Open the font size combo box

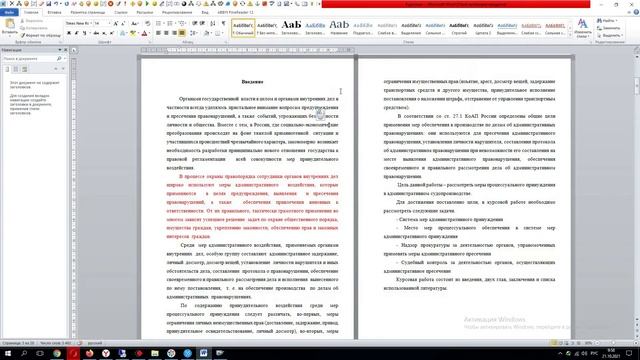pos(101,24)
